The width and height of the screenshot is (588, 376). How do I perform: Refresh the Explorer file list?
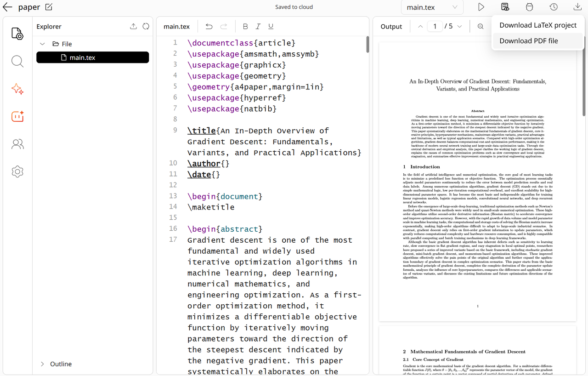click(146, 26)
